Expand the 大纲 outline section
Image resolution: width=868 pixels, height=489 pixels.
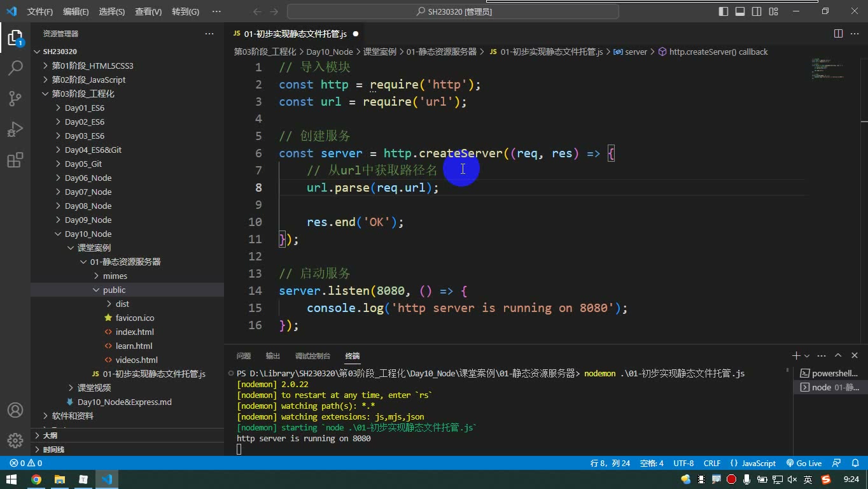pyautogui.click(x=127, y=436)
